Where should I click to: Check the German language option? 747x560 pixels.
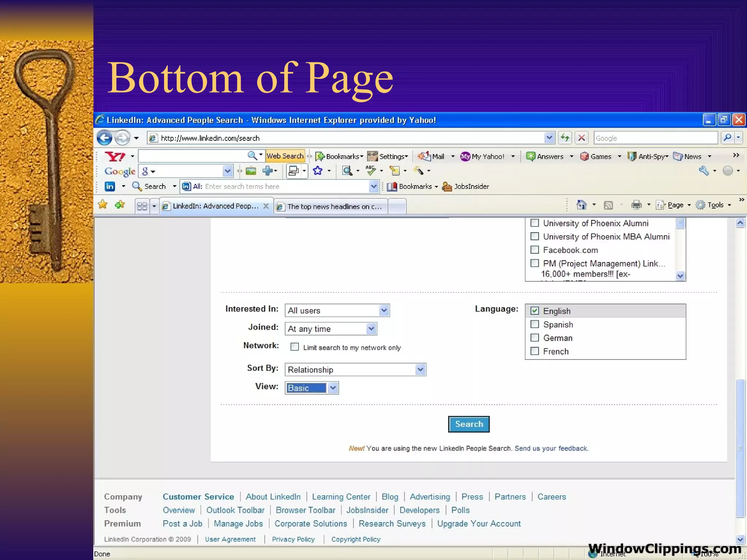pos(535,338)
